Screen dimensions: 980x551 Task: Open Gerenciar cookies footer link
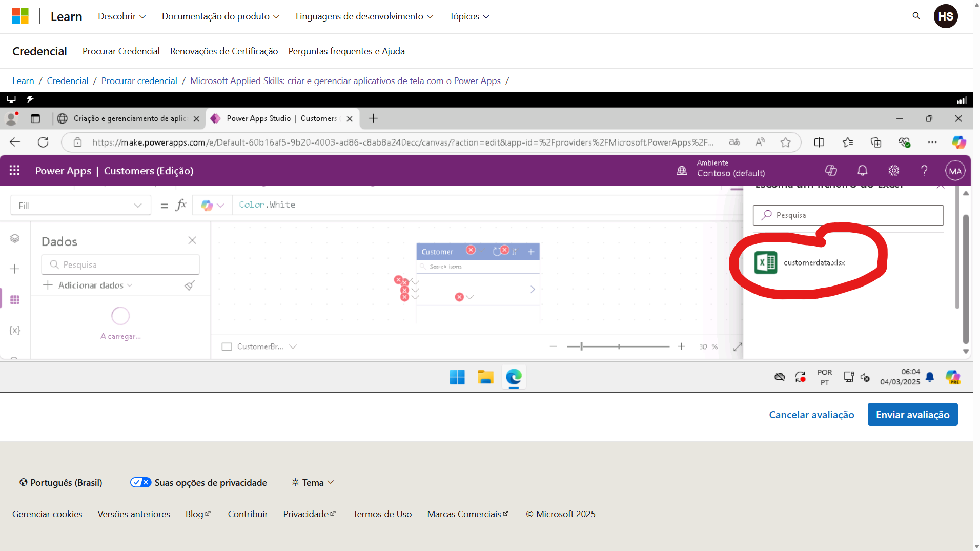pos(47,514)
